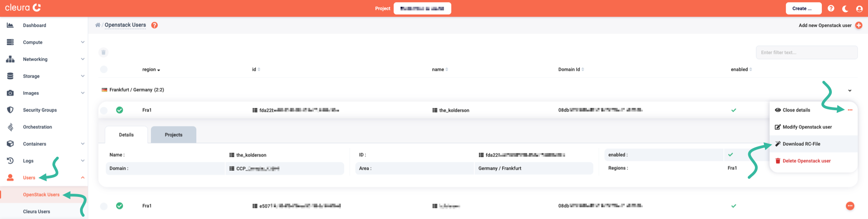This screenshot has height=219, width=868.
Task: Click the Images camera icon
Action: (10, 93)
